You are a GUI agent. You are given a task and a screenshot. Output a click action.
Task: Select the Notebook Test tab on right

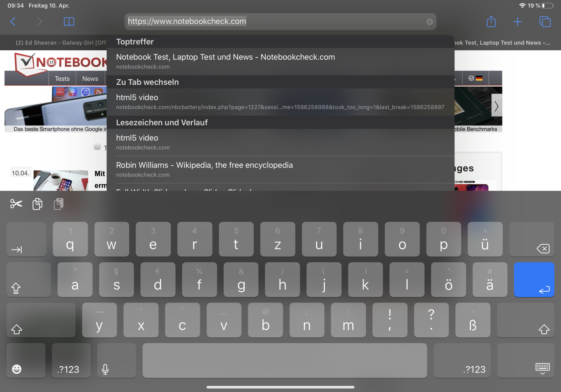click(502, 43)
